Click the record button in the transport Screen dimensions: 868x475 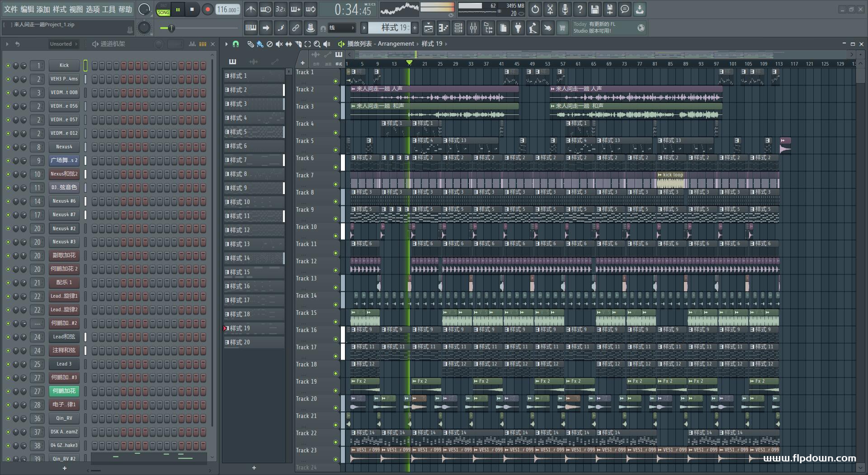(x=208, y=9)
